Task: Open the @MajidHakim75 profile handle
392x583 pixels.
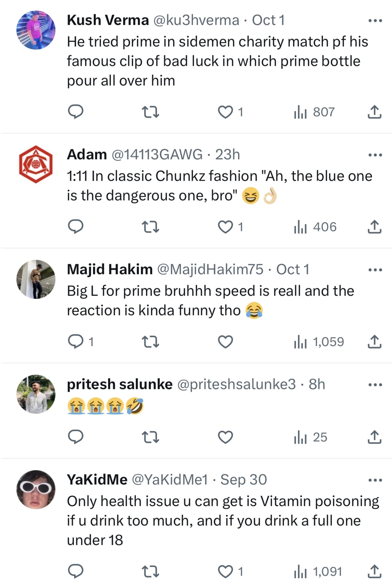Action: (x=210, y=269)
